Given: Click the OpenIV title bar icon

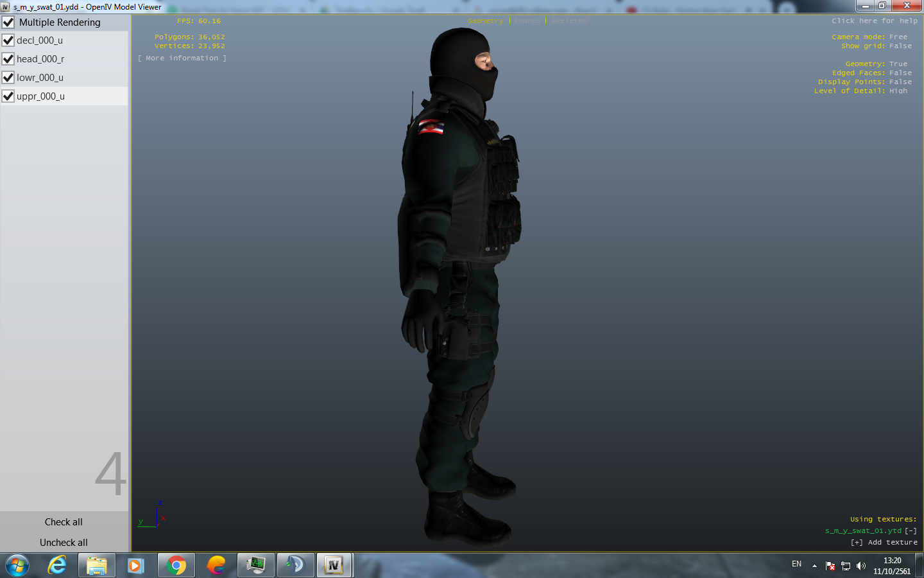Looking at the screenshot, I should tap(5, 6).
